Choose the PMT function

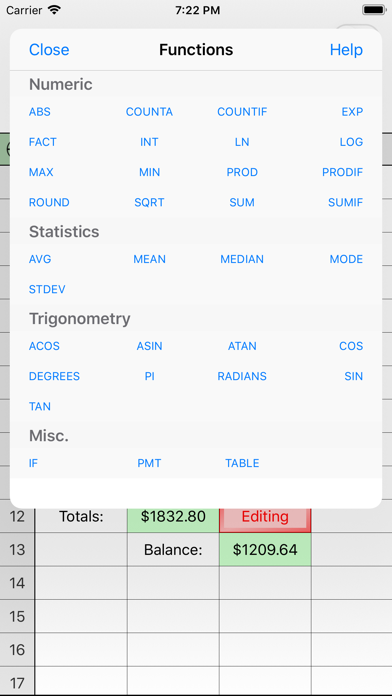pos(149,463)
